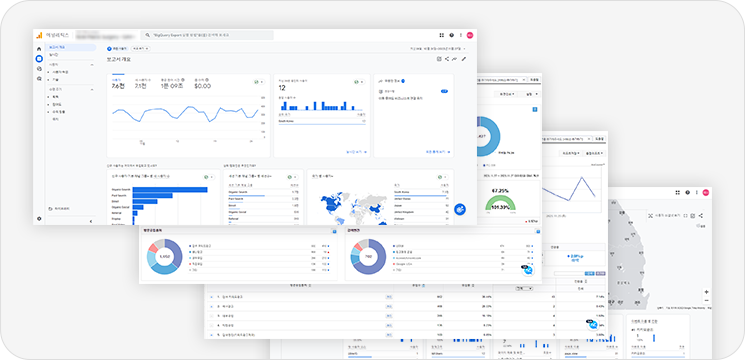Viewport: 745px width, 360px height.
Task: Collapse the 사용자 section in the sidebar
Action: coord(92,64)
